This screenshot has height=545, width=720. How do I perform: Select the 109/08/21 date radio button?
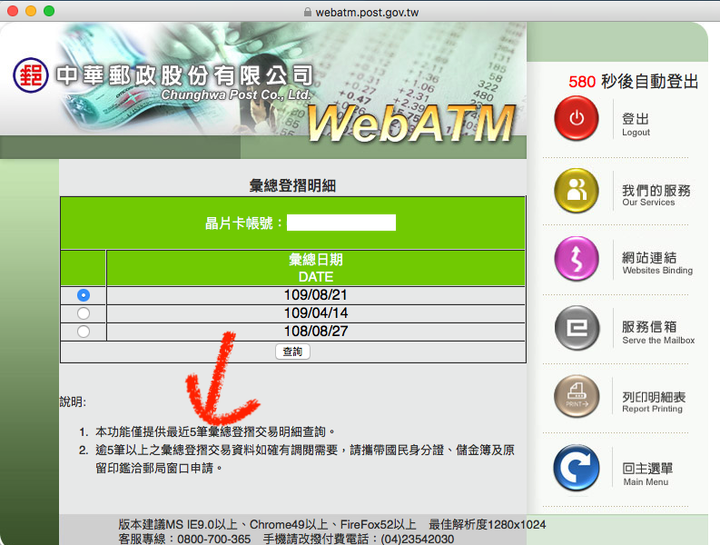[83, 295]
